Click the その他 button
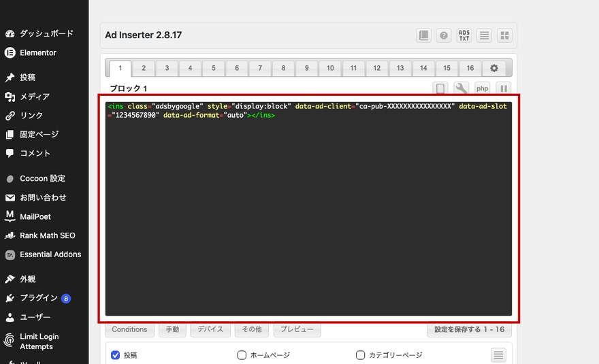 [x=252, y=329]
